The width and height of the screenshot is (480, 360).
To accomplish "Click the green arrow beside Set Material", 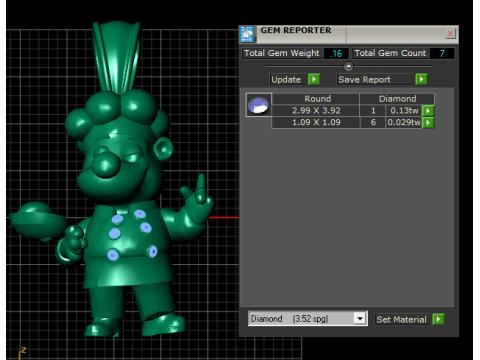I will (438, 319).
